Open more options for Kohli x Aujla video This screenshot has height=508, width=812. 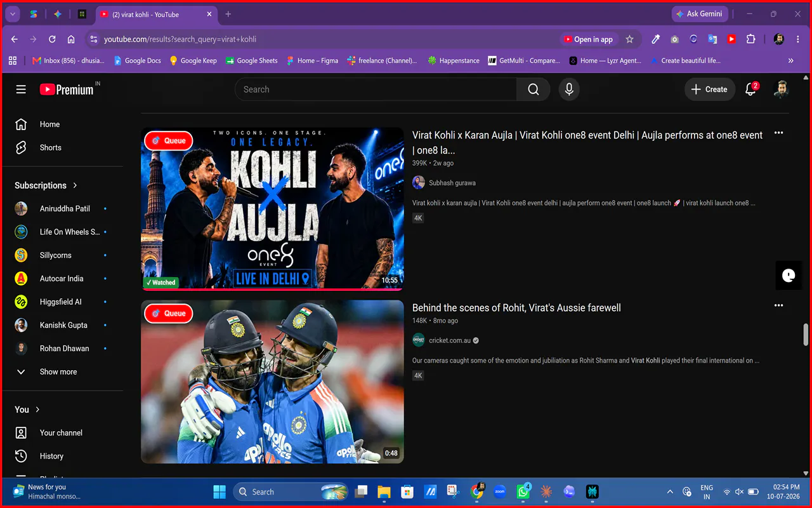point(778,133)
